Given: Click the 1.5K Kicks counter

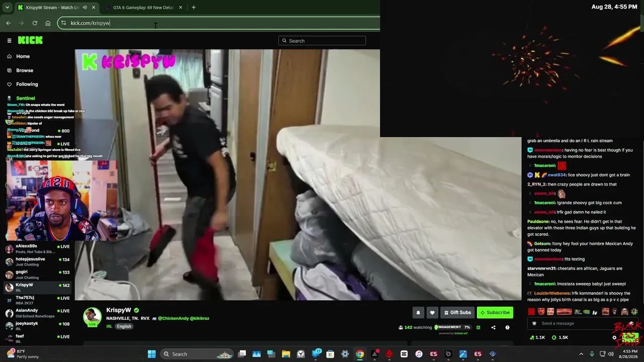Looking at the screenshot, I should (560, 337).
